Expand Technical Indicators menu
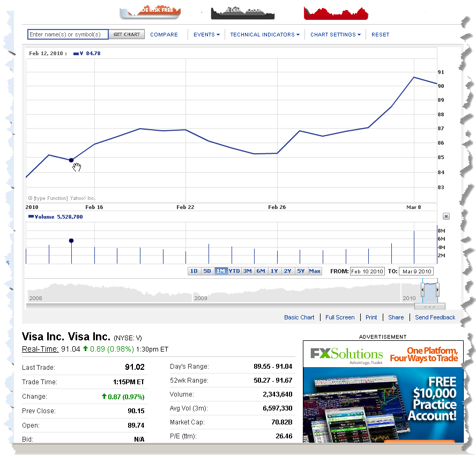 coord(265,35)
